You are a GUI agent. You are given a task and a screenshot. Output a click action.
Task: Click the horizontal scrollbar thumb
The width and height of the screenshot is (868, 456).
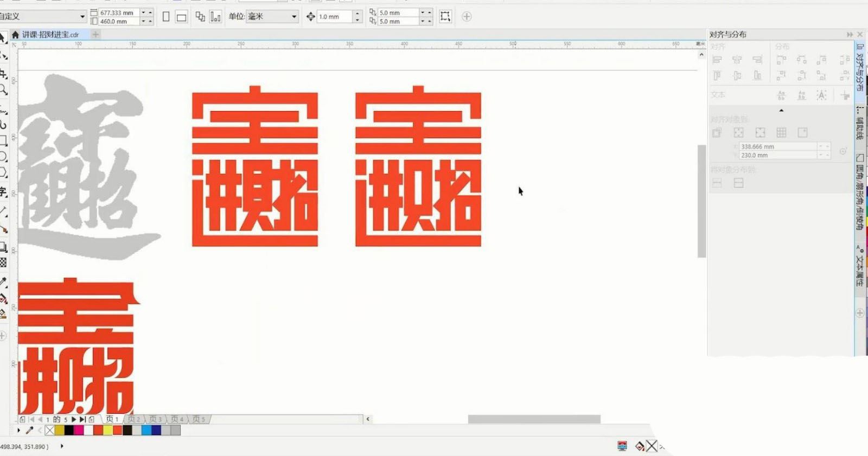pyautogui.click(x=534, y=419)
